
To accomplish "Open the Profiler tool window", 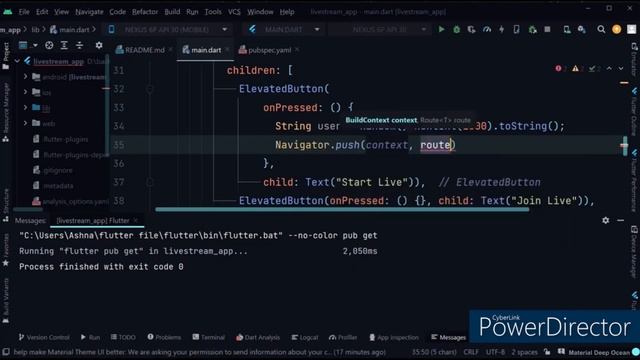I will (x=343, y=337).
